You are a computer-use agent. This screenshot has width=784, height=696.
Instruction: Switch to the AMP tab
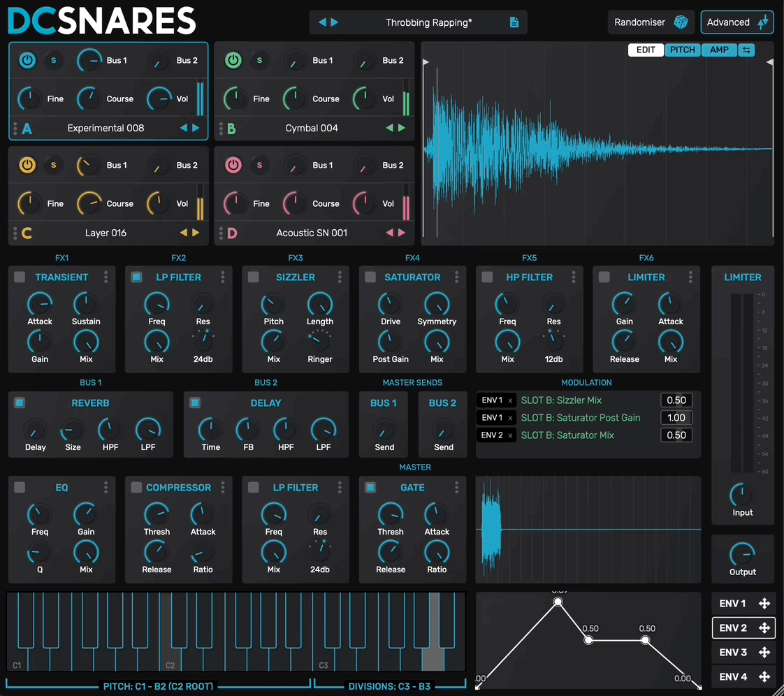click(x=719, y=50)
